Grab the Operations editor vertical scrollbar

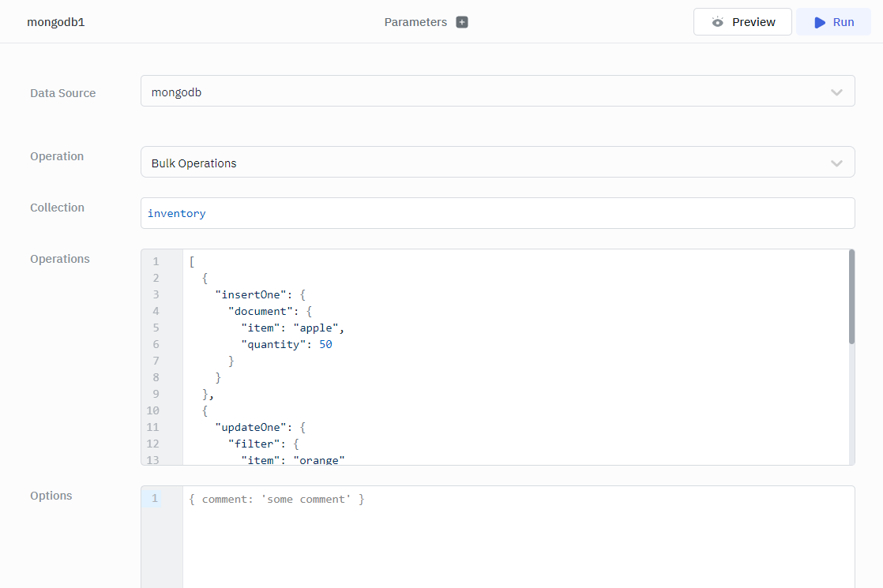click(x=851, y=297)
